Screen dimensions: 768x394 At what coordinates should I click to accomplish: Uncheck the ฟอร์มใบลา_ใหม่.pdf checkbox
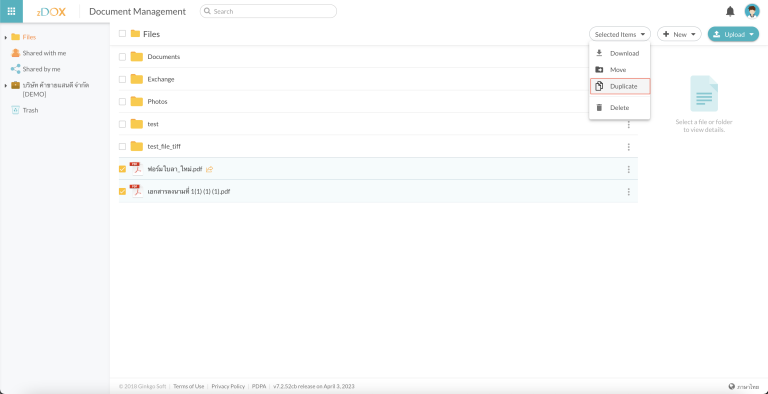[x=122, y=169]
